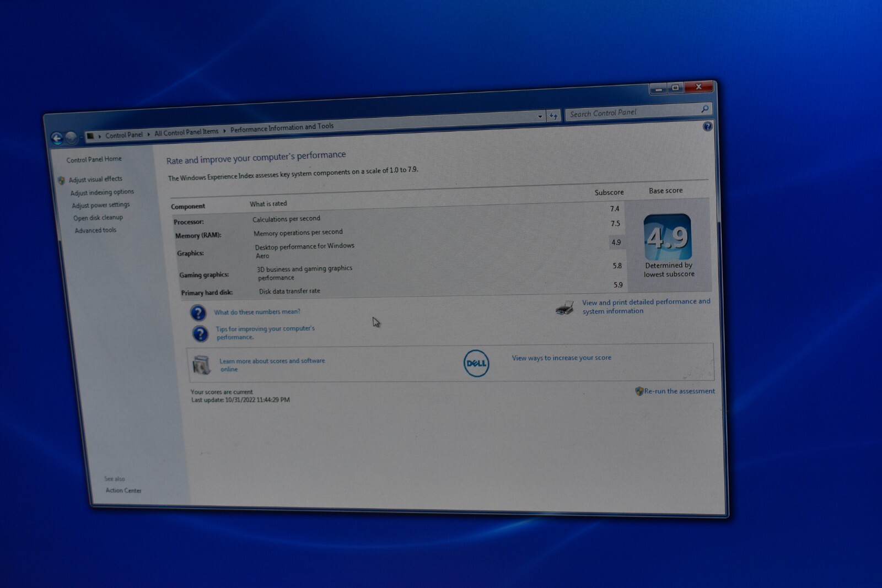The image size is (882, 588).
Task: Click 'Disk data transfer rate' text
Action: [289, 291]
